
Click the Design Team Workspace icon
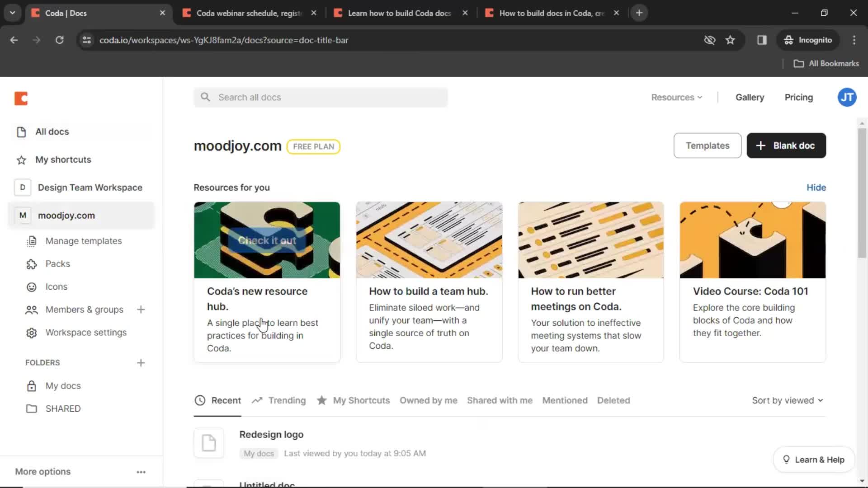22,187
